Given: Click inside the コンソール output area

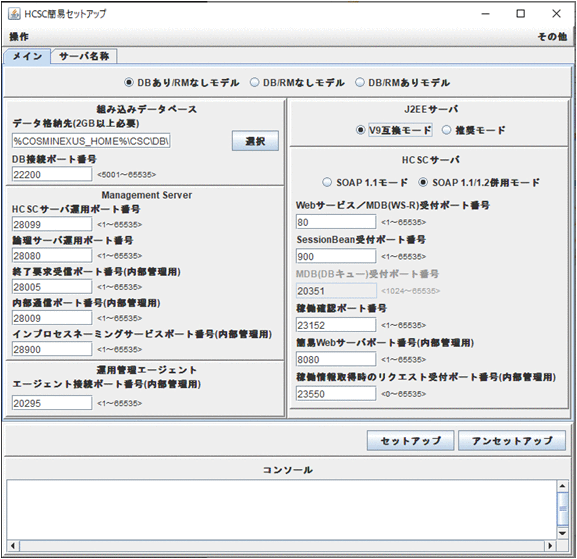Looking at the screenshot, I should [x=282, y=510].
